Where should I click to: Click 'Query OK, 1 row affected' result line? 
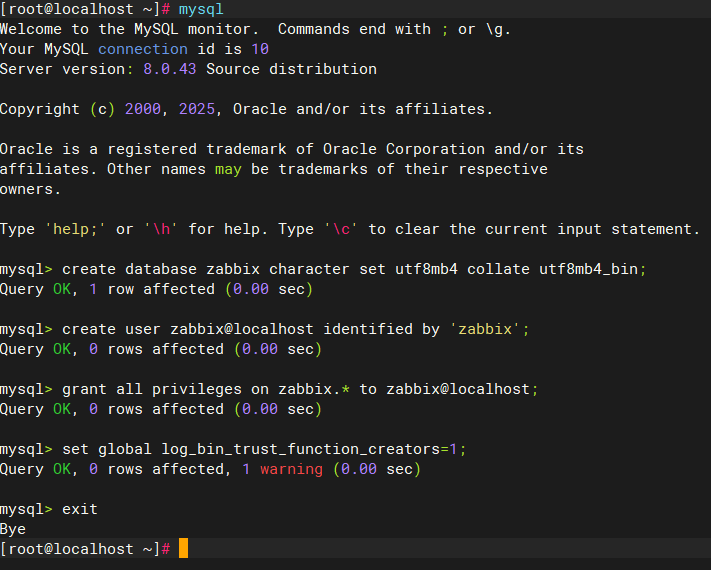(156, 289)
